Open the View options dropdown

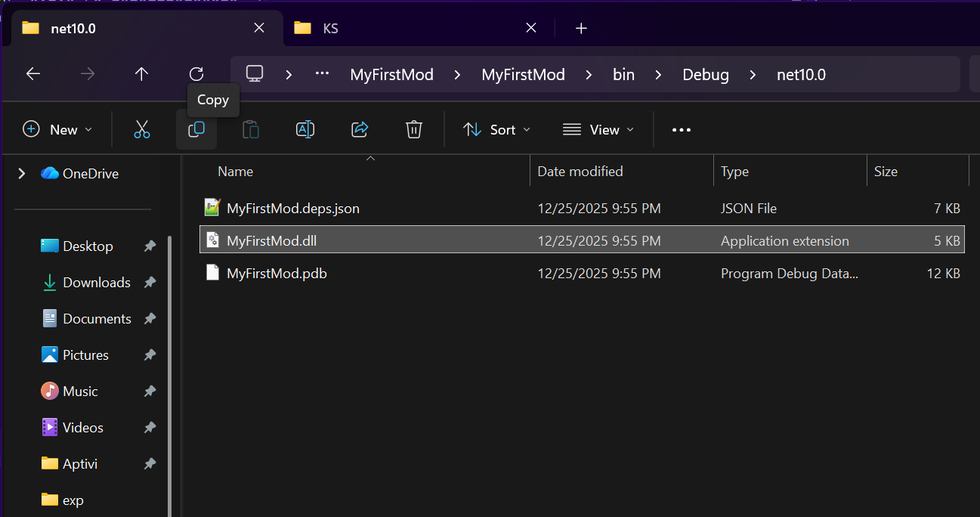598,130
